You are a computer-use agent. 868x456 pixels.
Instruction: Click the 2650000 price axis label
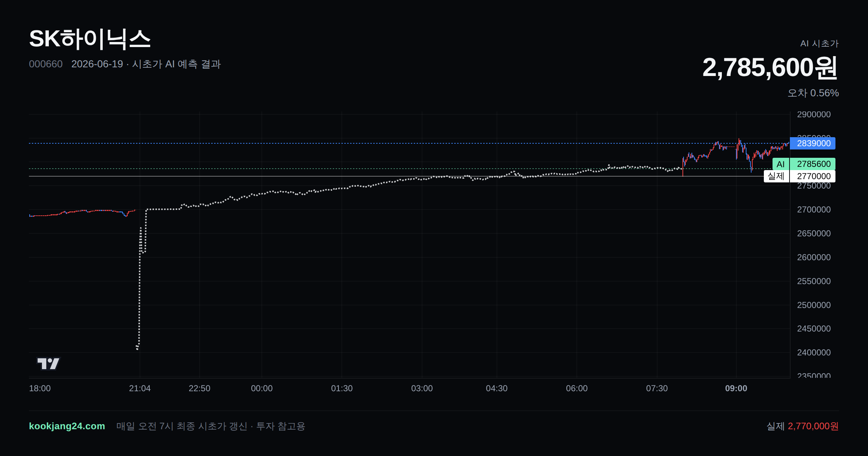click(814, 233)
